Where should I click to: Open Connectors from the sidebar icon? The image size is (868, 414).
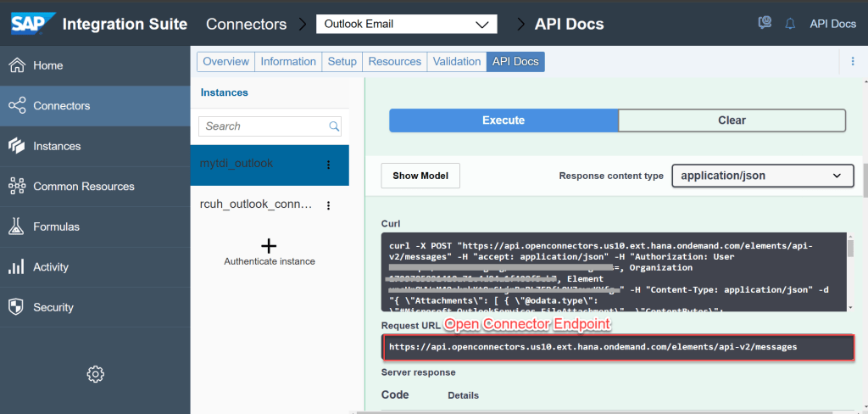(x=16, y=106)
